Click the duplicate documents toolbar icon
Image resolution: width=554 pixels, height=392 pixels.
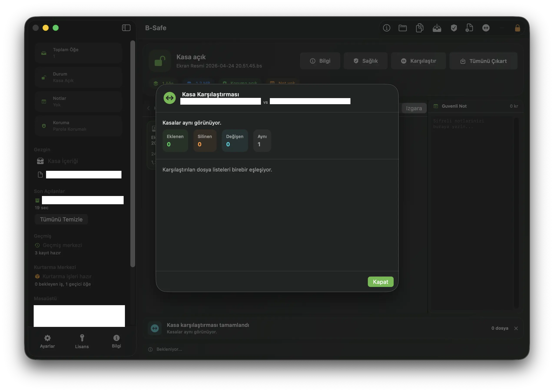tap(420, 28)
